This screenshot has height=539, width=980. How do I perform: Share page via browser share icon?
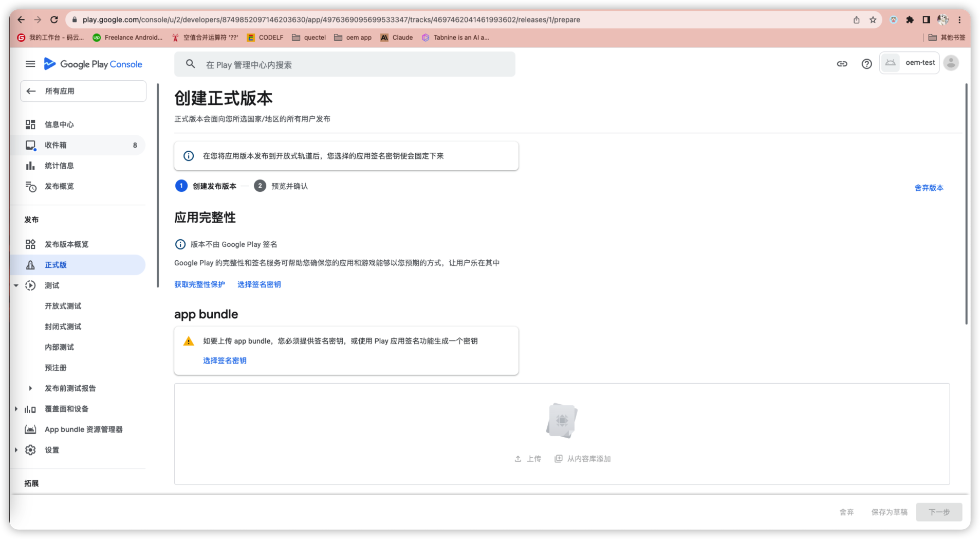[x=856, y=20]
